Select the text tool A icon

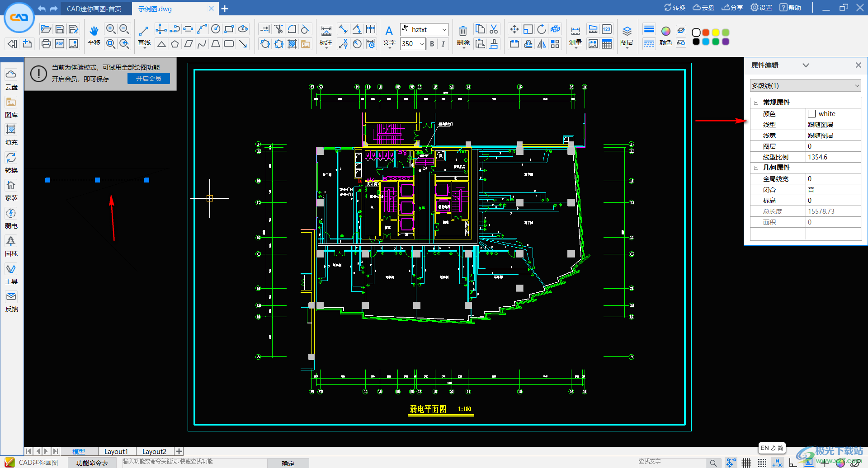(x=389, y=31)
